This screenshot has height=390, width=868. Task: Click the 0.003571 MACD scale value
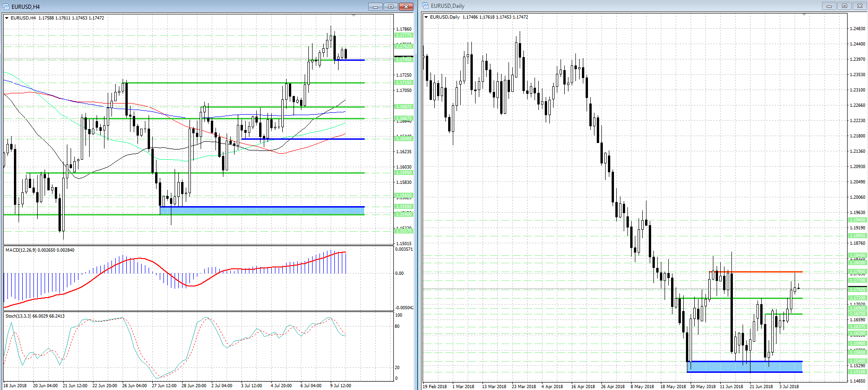[404, 249]
